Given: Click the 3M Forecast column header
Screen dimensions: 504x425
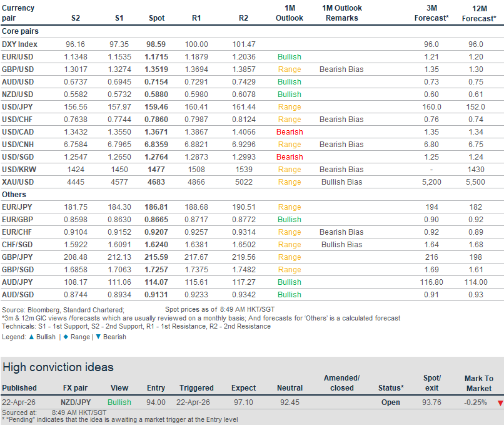Looking at the screenshot, I should coord(431,13).
